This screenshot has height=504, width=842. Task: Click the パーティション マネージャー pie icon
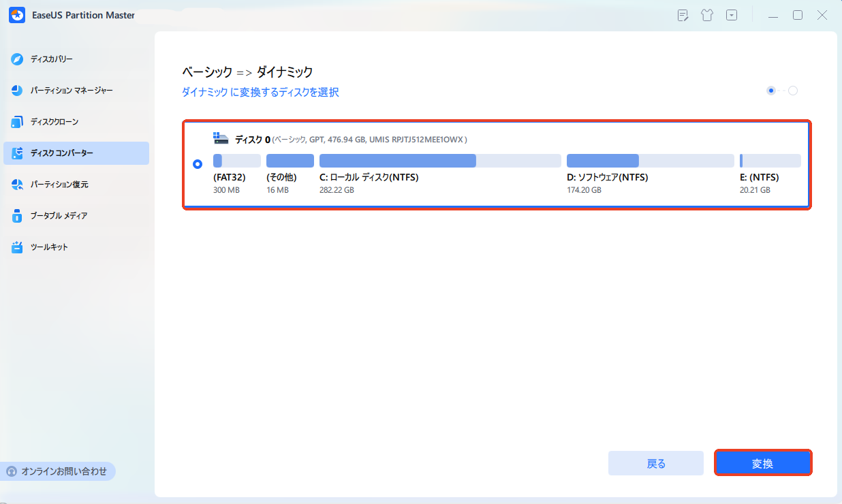click(x=17, y=91)
